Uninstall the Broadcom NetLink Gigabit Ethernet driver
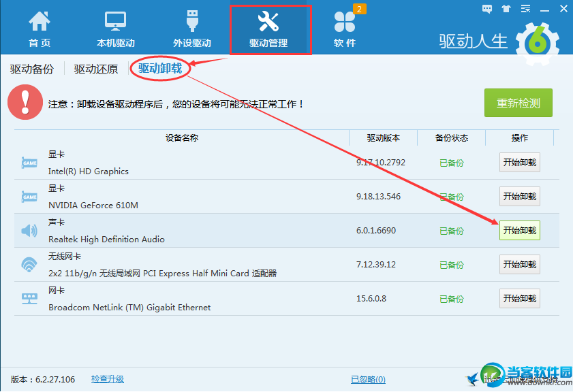 pyautogui.click(x=520, y=298)
